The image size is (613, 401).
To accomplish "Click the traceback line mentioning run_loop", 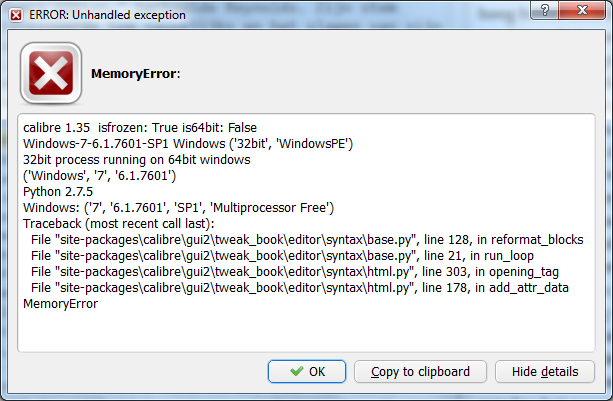I will [282, 256].
